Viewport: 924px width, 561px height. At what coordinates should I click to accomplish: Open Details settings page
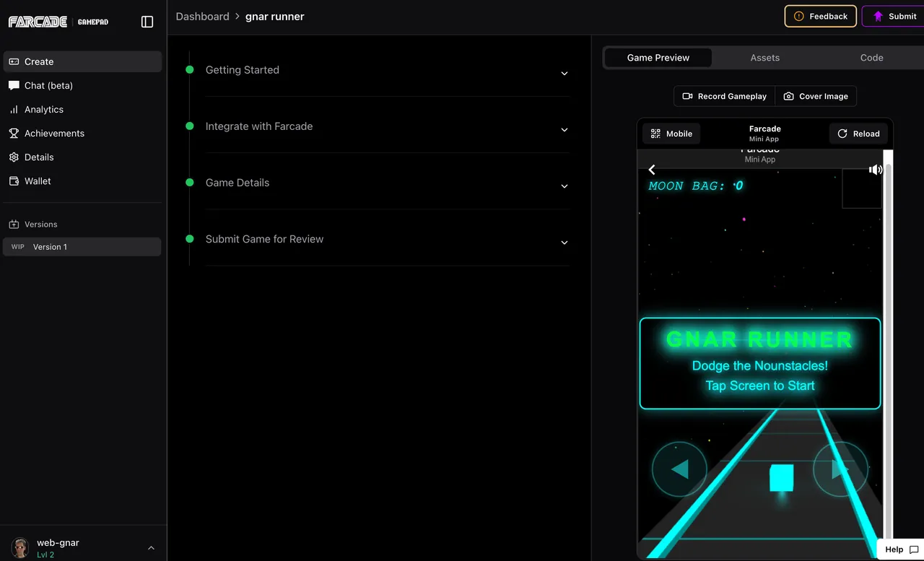82,157
